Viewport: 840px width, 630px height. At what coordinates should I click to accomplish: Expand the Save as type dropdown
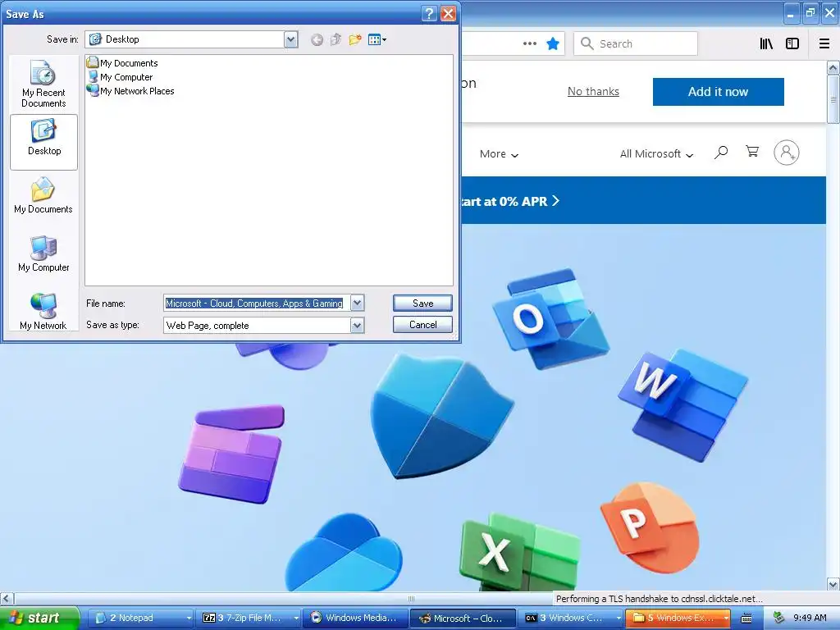(358, 325)
